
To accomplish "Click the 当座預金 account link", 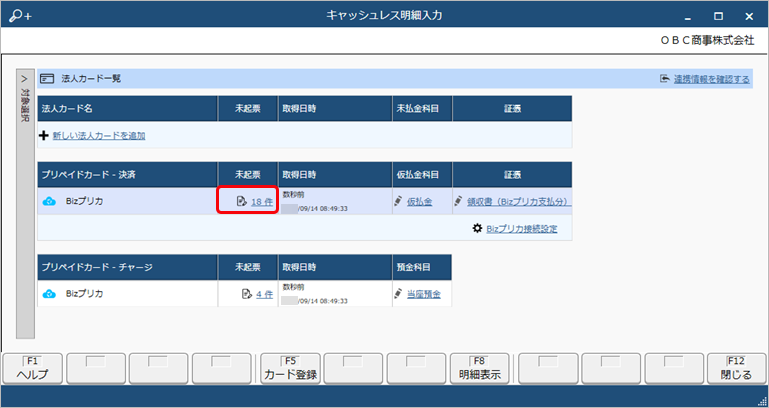I will click(423, 293).
